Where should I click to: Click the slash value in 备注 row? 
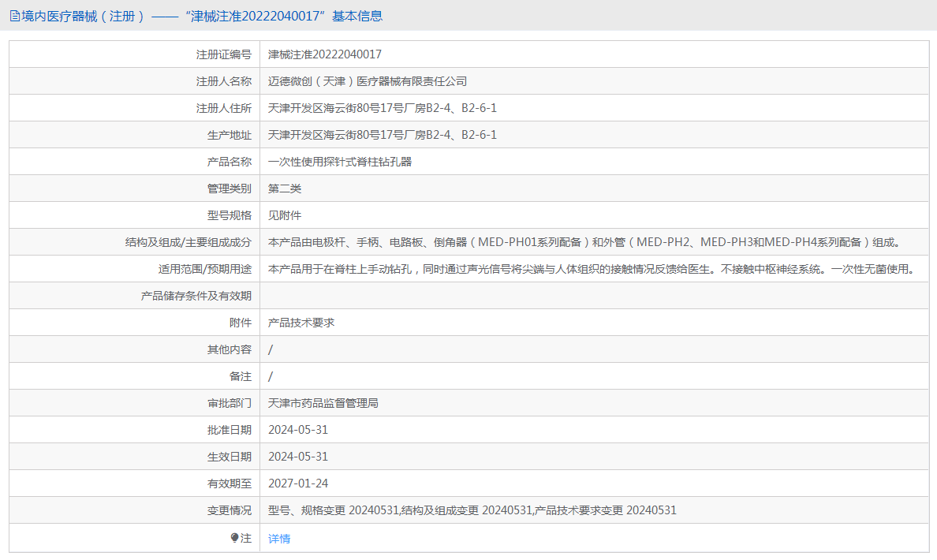pos(271,376)
